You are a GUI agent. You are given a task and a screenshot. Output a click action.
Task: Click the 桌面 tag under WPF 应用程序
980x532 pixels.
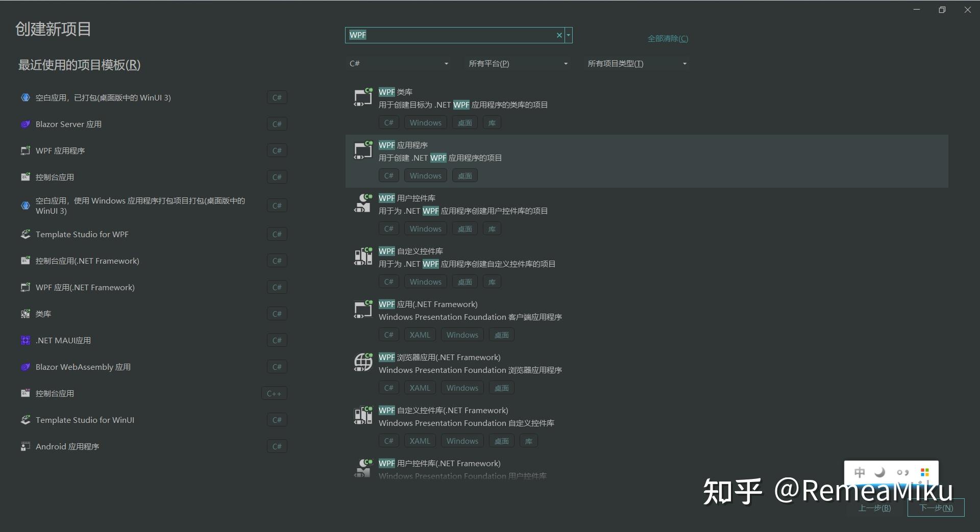tap(465, 176)
